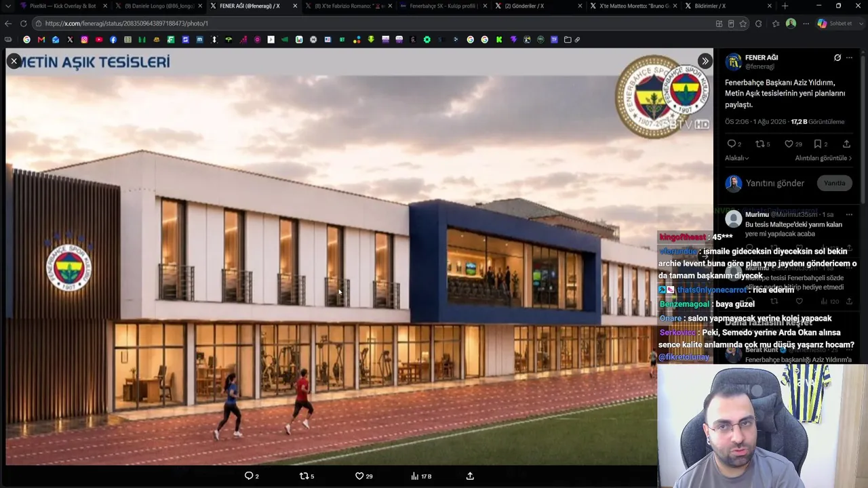Open FENER AĞI profile name link

pyautogui.click(x=761, y=58)
